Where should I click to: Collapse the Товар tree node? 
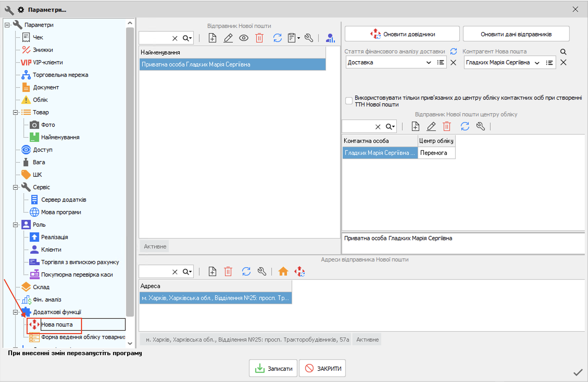click(x=15, y=112)
